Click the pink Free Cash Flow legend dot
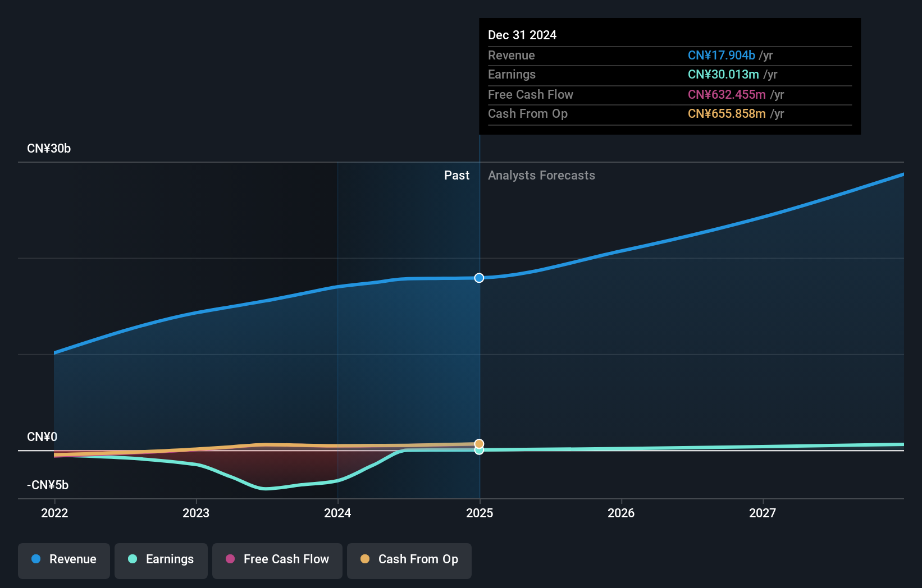 230,559
